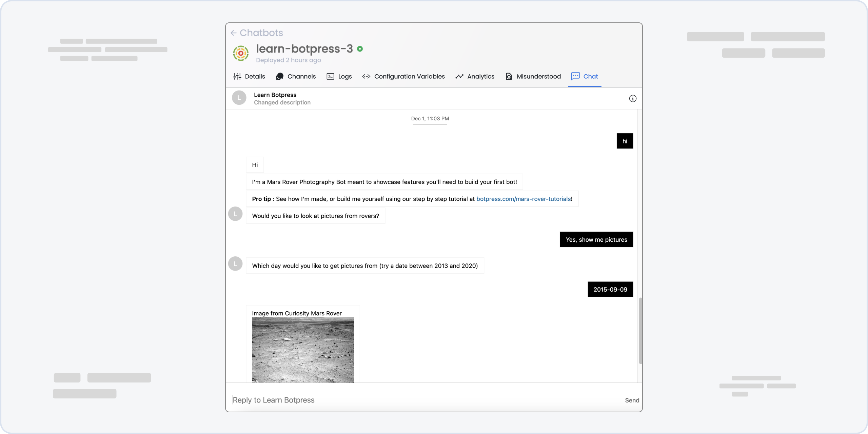
Task: Click bot avatar beside 'Which day' message
Action: [x=235, y=264]
